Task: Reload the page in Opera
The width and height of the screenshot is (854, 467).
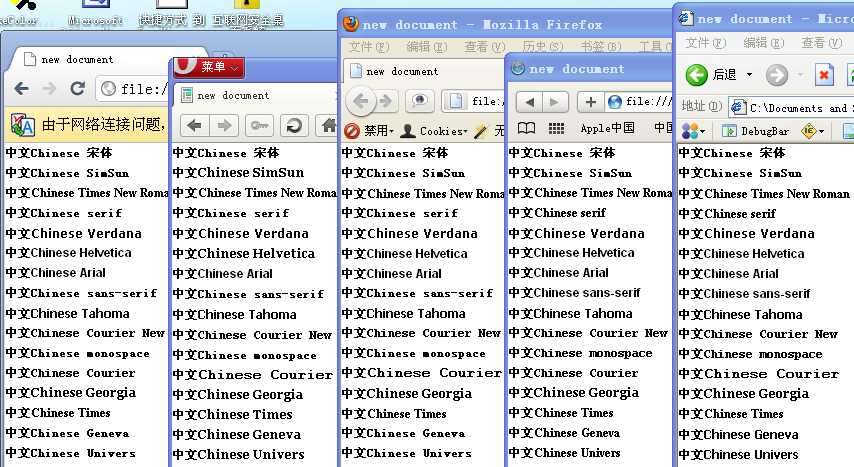Action: pos(294,126)
